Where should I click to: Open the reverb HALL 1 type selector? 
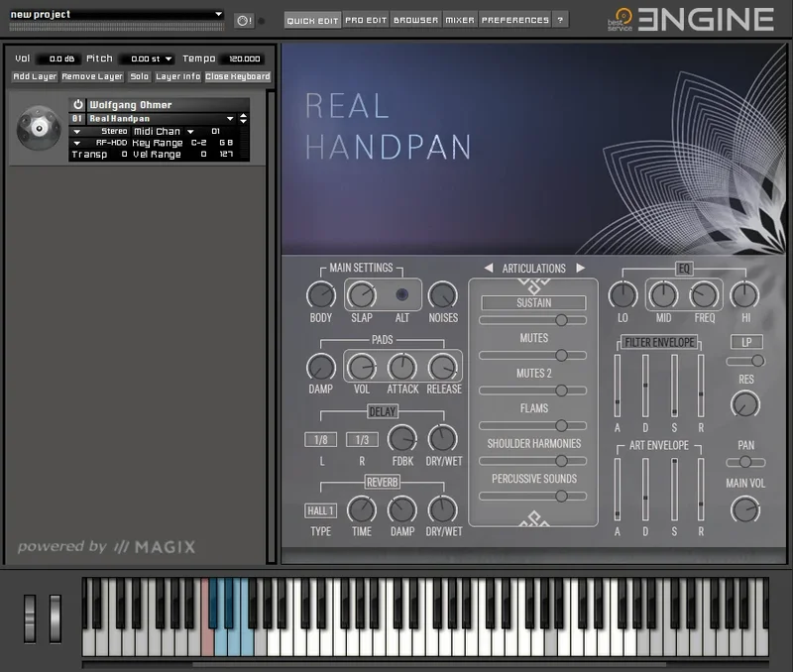[x=320, y=510]
